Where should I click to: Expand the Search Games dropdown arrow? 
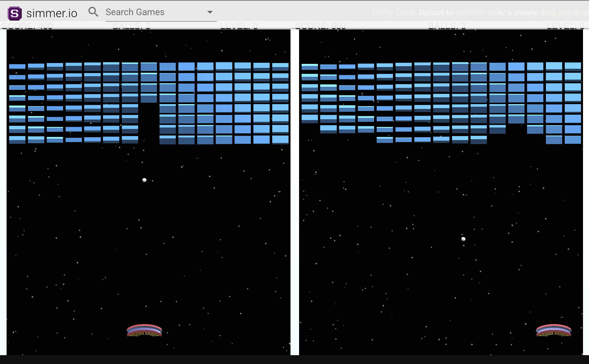coord(210,12)
